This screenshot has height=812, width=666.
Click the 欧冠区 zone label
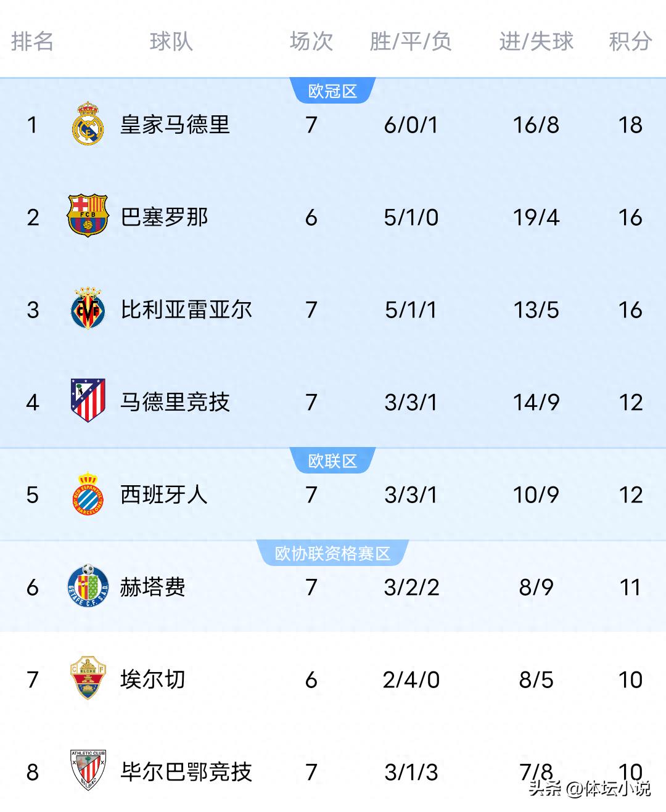[x=332, y=91]
